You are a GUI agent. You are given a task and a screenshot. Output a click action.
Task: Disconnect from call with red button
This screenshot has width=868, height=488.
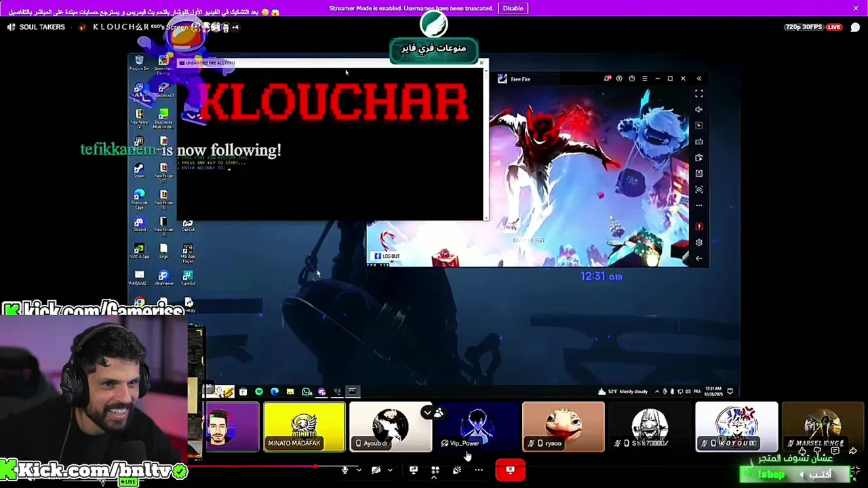510,470
